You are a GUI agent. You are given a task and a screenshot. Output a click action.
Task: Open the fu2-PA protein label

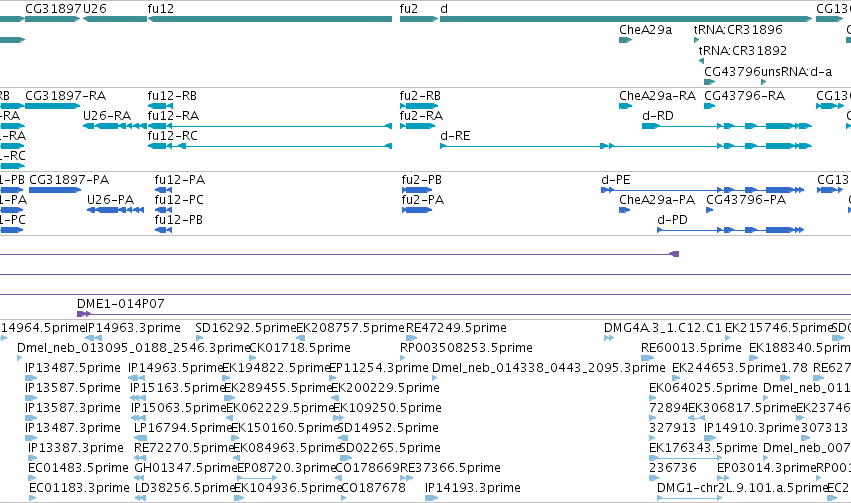pyautogui.click(x=423, y=200)
